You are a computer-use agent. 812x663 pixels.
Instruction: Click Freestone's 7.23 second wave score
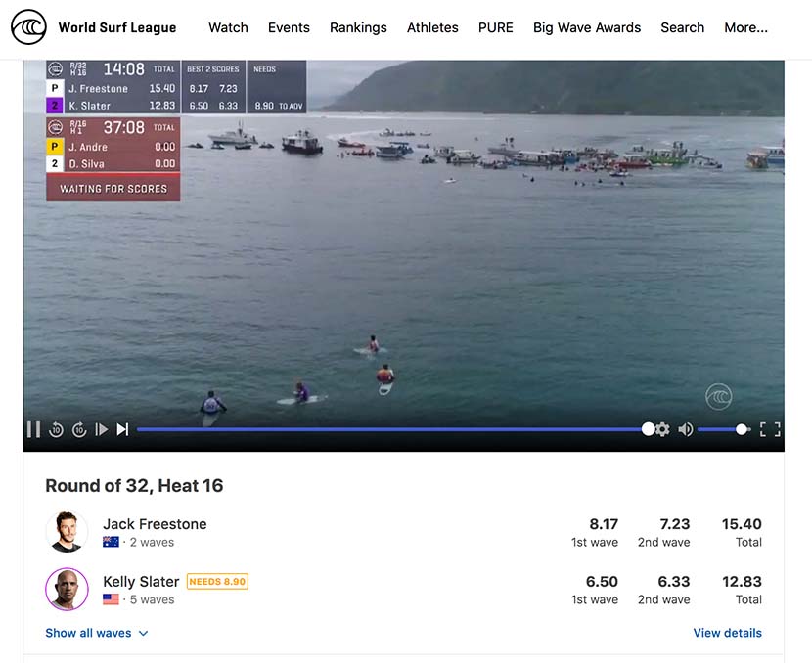pyautogui.click(x=675, y=524)
